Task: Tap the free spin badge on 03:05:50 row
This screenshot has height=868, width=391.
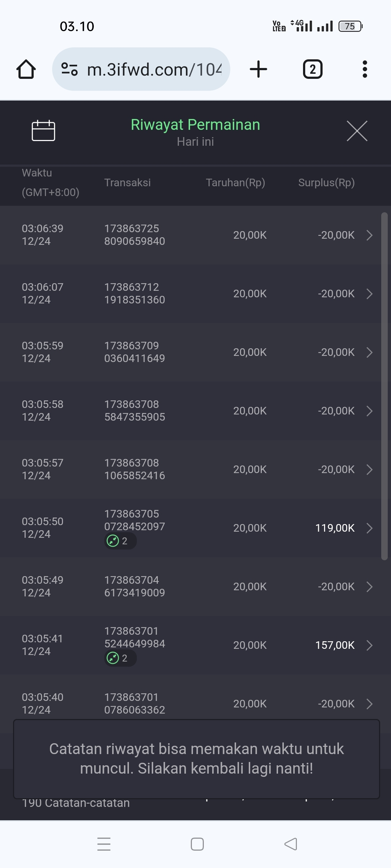Action: click(120, 541)
